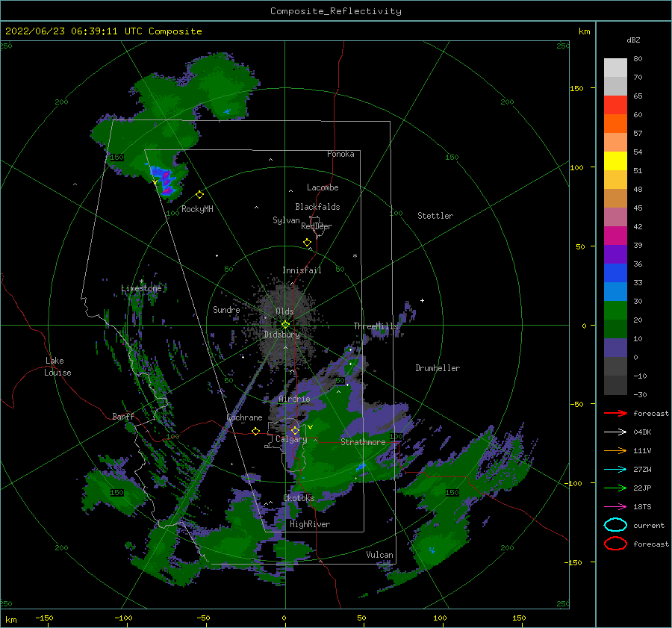Click the Olds label near radar center
Screen dimensions: 672x628
[284, 311]
